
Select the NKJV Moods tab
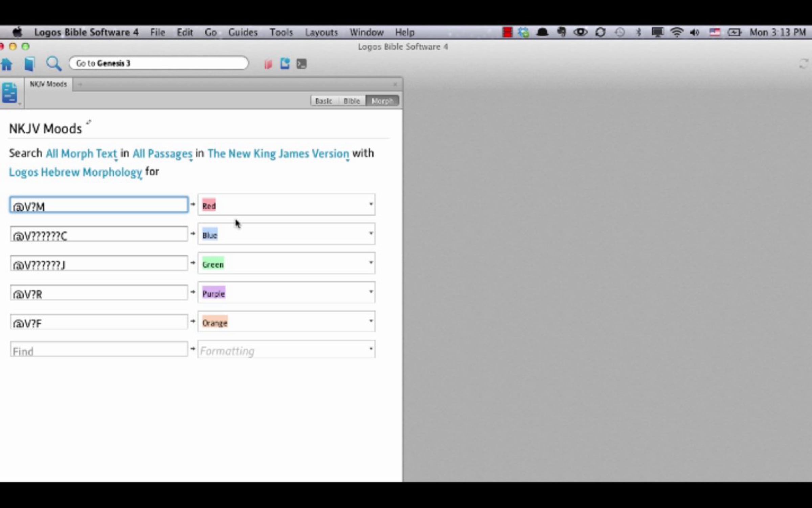click(48, 84)
